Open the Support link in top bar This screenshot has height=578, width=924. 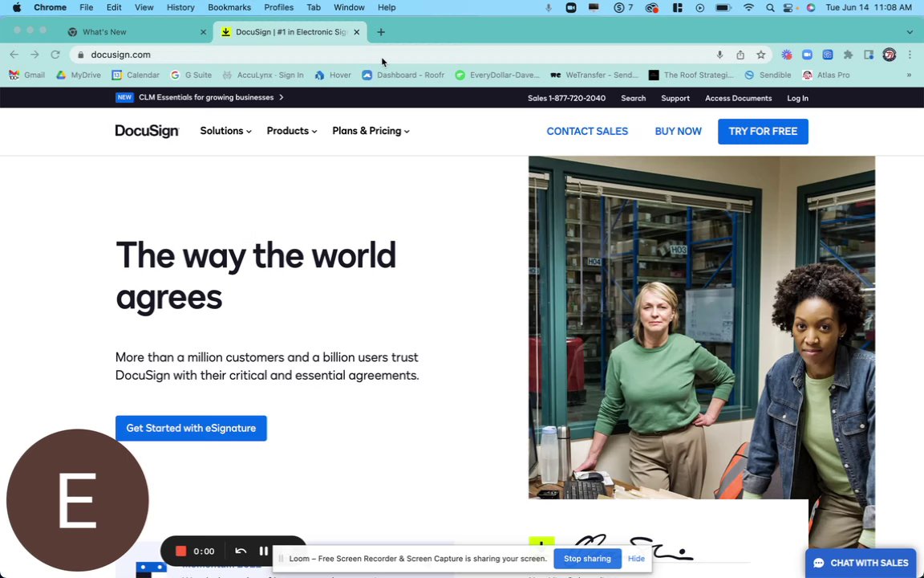(x=675, y=98)
